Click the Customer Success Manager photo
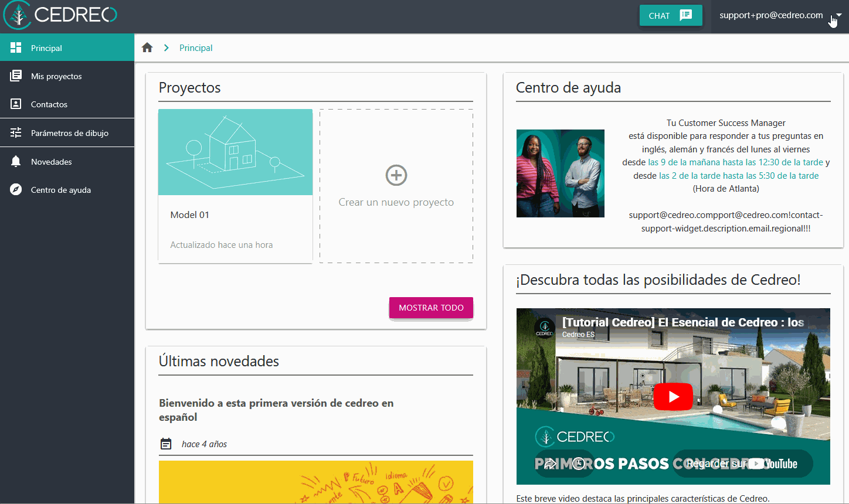Screen dimensions: 849x504 pyautogui.click(x=561, y=173)
